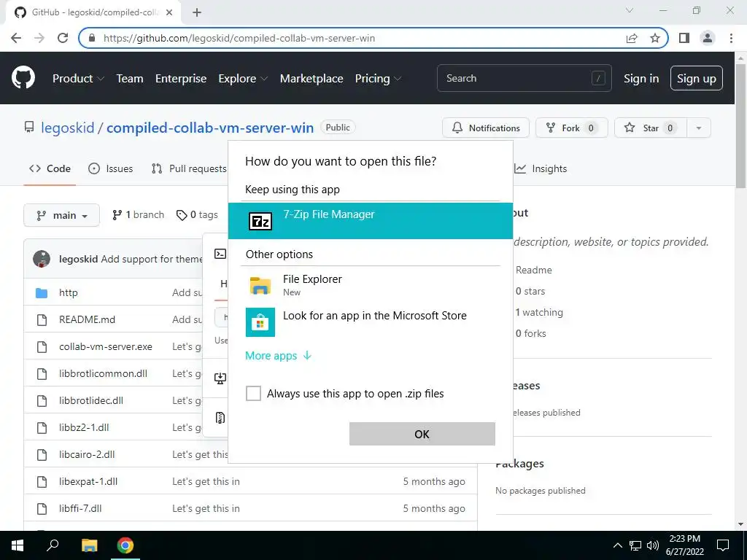Open Windows Start menu
Screen dimensions: 747x560
click(18, 545)
